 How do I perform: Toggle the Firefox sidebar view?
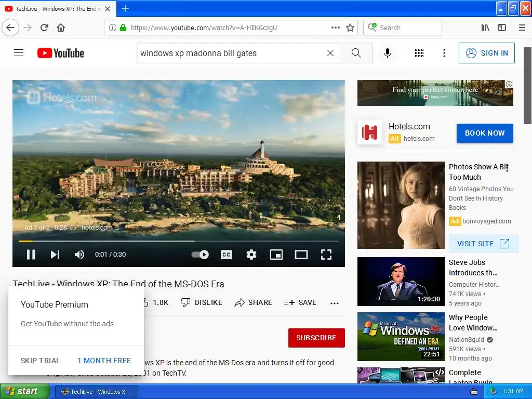coord(502,28)
